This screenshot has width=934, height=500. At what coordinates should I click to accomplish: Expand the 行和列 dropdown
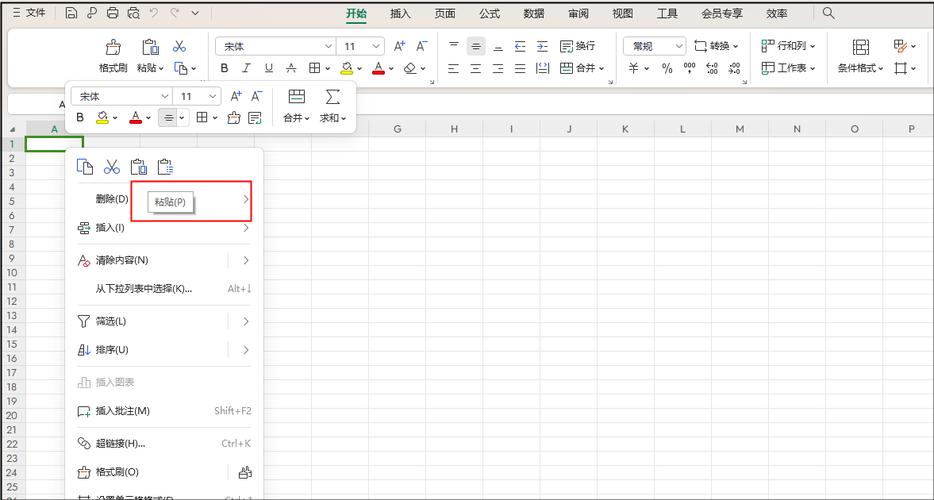pyautogui.click(x=788, y=46)
